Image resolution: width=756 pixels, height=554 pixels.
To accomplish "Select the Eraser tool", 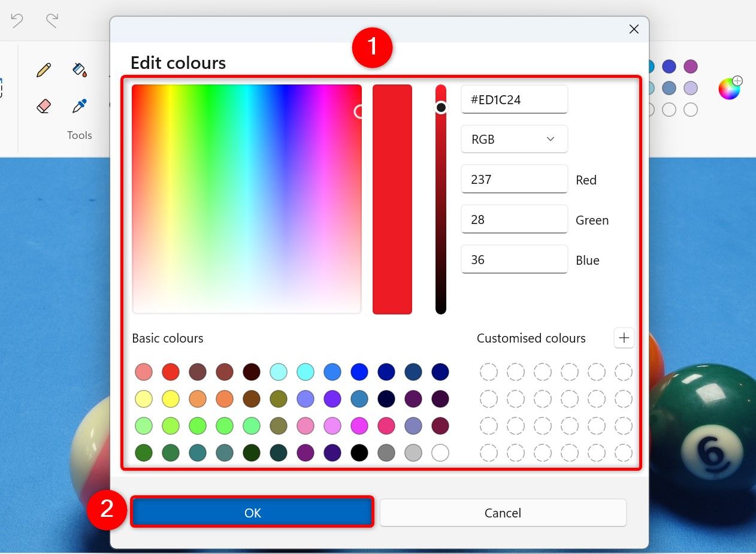I will click(43, 105).
